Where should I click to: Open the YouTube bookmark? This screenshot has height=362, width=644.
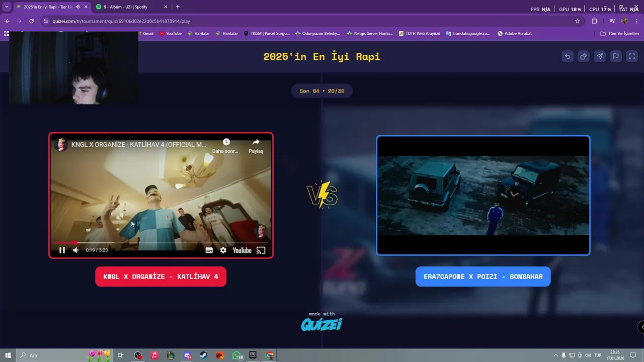tap(170, 34)
